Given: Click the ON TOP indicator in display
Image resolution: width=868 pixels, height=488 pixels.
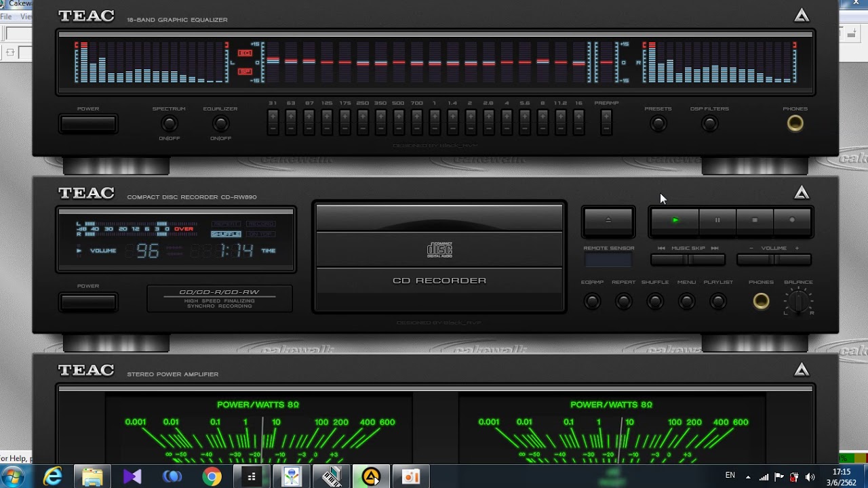Looking at the screenshot, I should click(x=260, y=234).
